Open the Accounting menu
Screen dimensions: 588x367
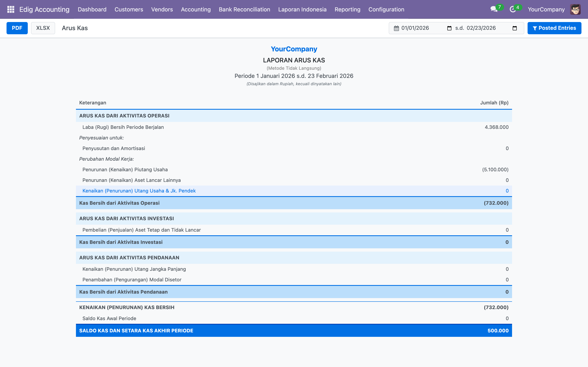coord(196,9)
